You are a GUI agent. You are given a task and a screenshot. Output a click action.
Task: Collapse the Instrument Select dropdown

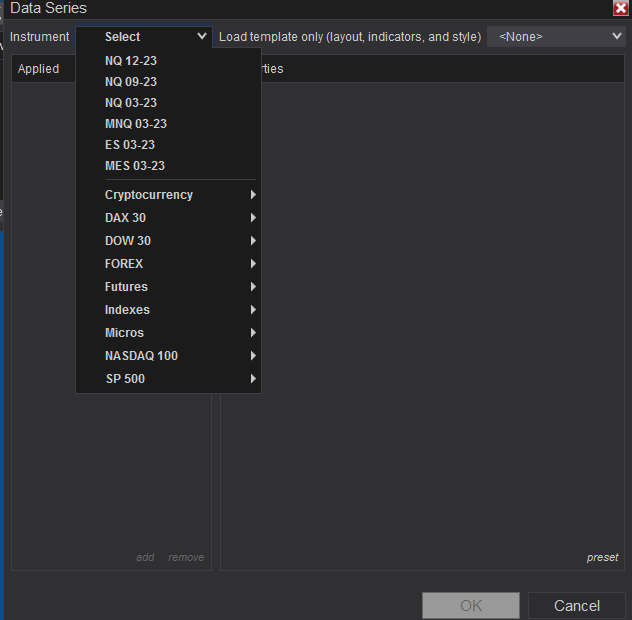144,37
